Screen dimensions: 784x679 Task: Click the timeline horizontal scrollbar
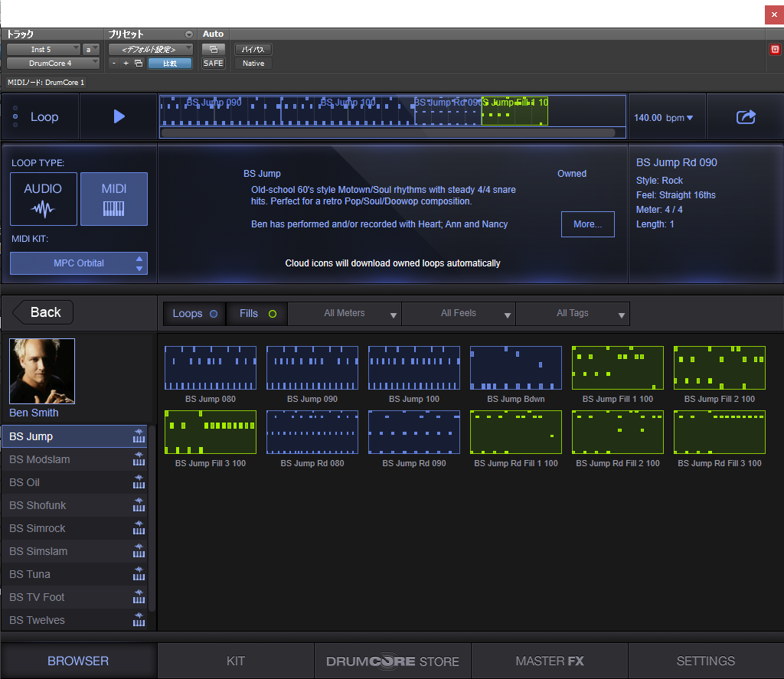pos(388,133)
